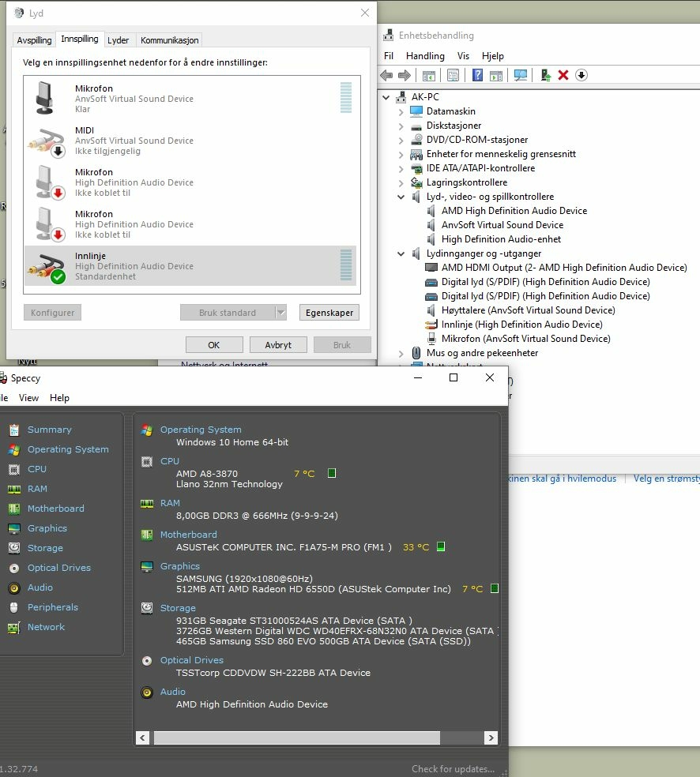Select Audio in the Speccy sidebar
This screenshot has width=700, height=777.
[40, 587]
